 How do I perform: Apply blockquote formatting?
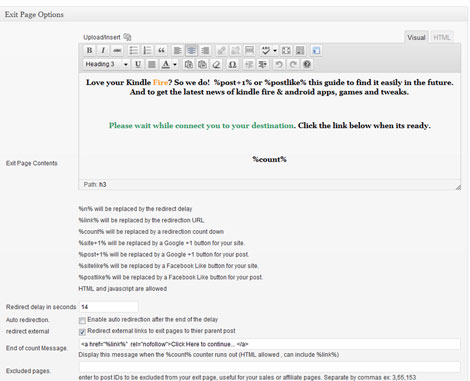point(161,50)
